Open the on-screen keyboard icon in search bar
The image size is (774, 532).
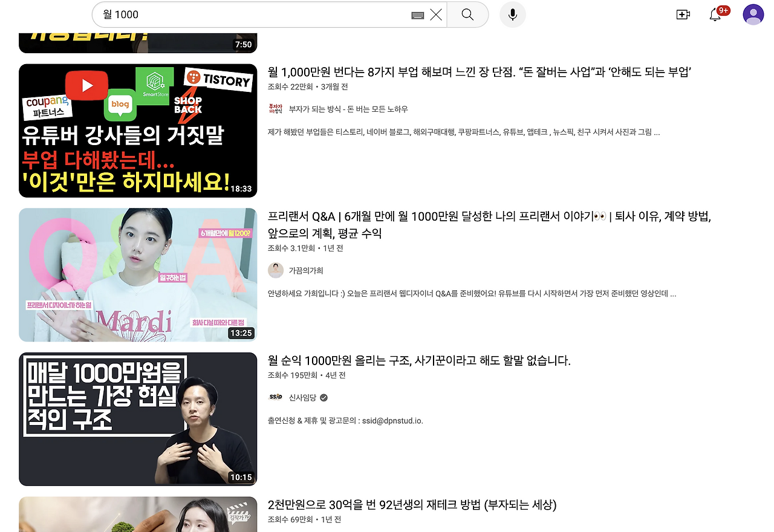click(417, 15)
